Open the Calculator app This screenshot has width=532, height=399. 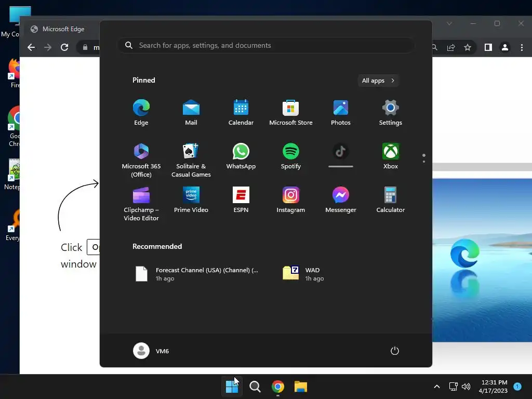(x=391, y=200)
